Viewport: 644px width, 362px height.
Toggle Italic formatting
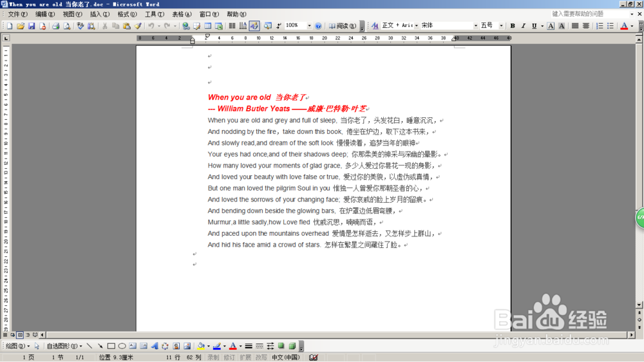523,26
